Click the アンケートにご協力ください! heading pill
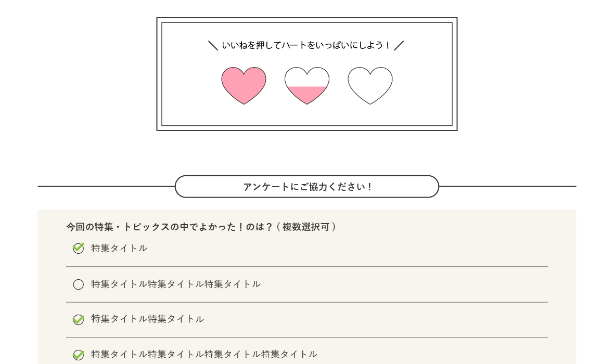 pos(307,187)
